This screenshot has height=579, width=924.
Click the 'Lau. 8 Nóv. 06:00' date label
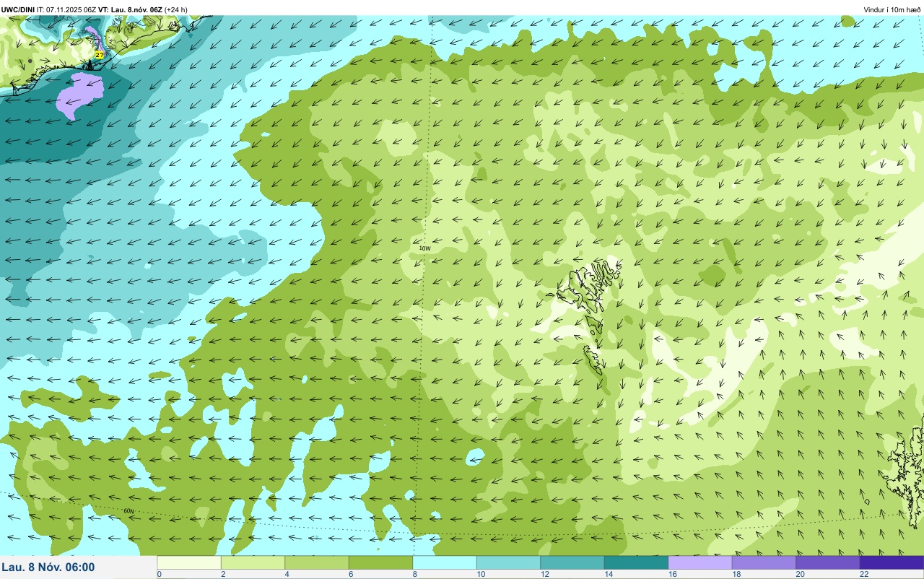tap(48, 567)
